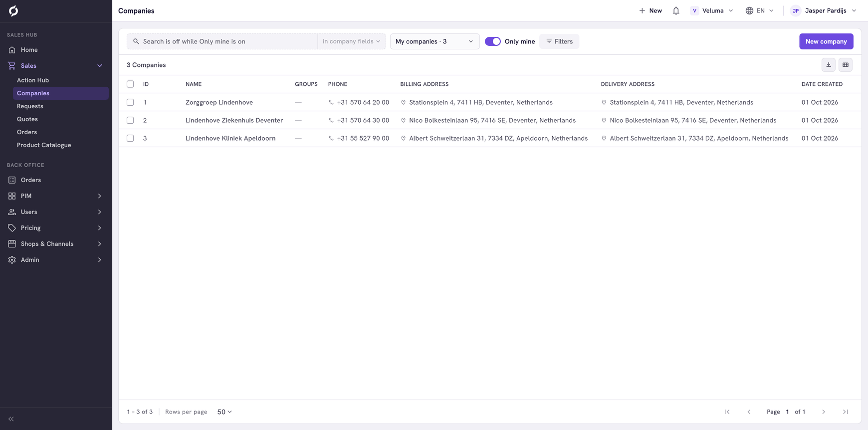868x430 pixels.
Task: Open the Zorggroep Lindenhove company
Action: (219, 102)
